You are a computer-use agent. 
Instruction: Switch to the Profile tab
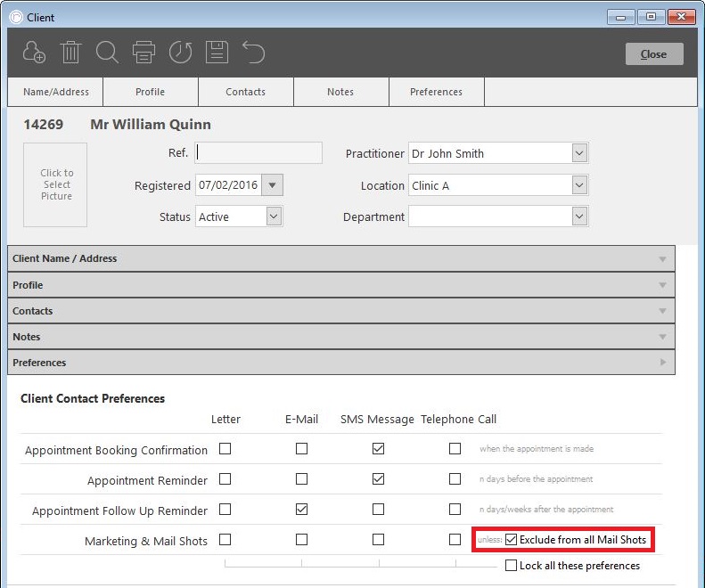(150, 92)
